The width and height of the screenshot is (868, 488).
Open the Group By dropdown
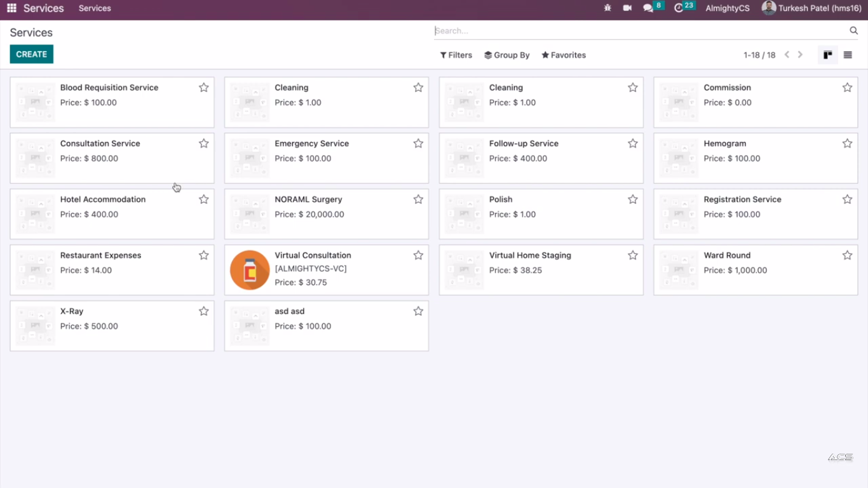(507, 55)
